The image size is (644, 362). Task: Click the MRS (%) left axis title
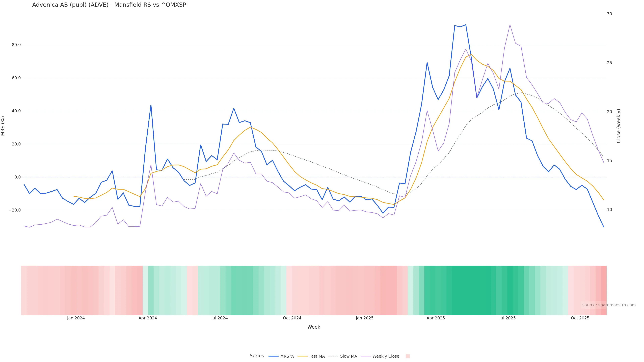[x=3, y=126]
